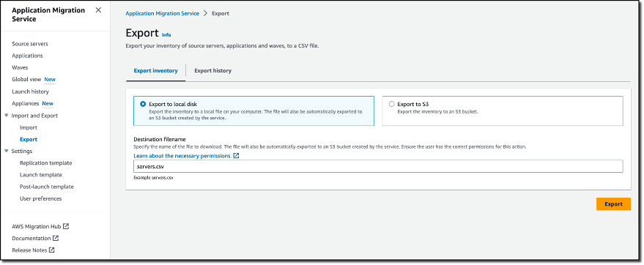
Task: Switch to the Export history tab
Action: tap(212, 70)
